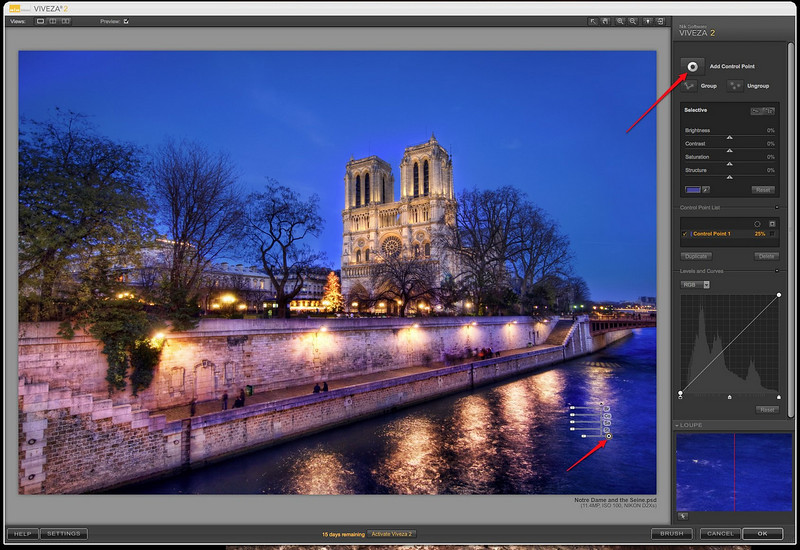Click the Ungroup control points icon

pos(735,86)
